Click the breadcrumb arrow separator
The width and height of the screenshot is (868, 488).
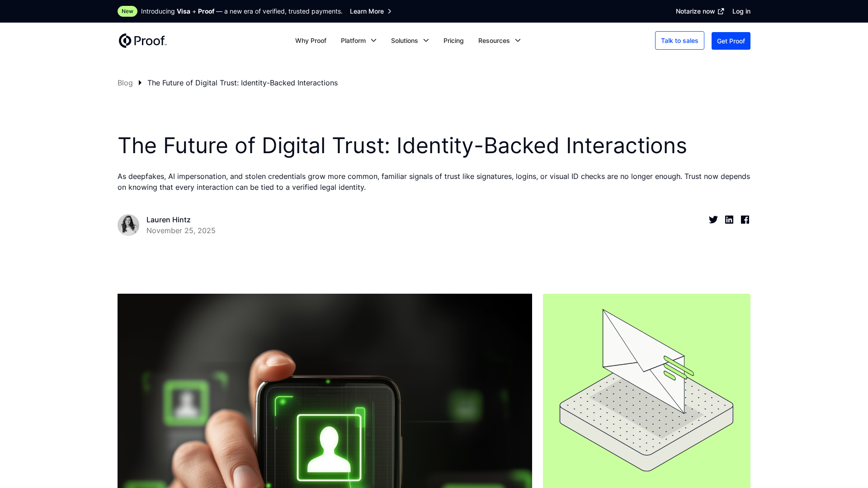click(x=140, y=83)
